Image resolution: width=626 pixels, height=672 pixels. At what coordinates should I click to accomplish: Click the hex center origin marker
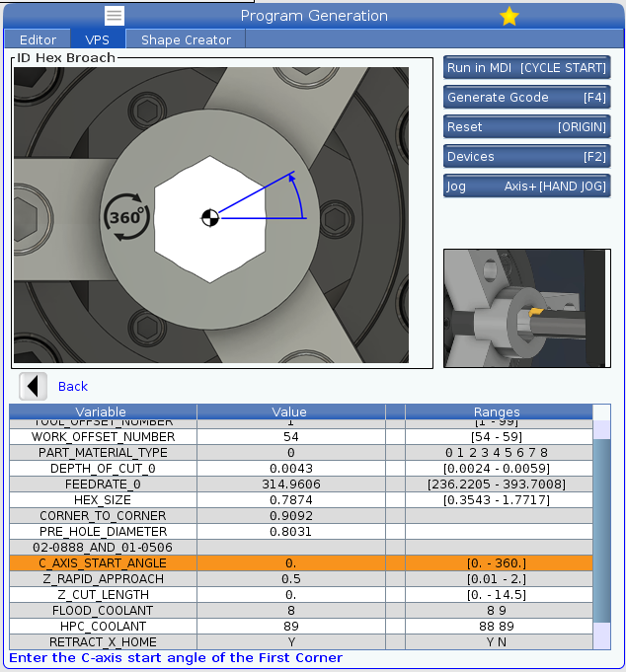(210, 218)
